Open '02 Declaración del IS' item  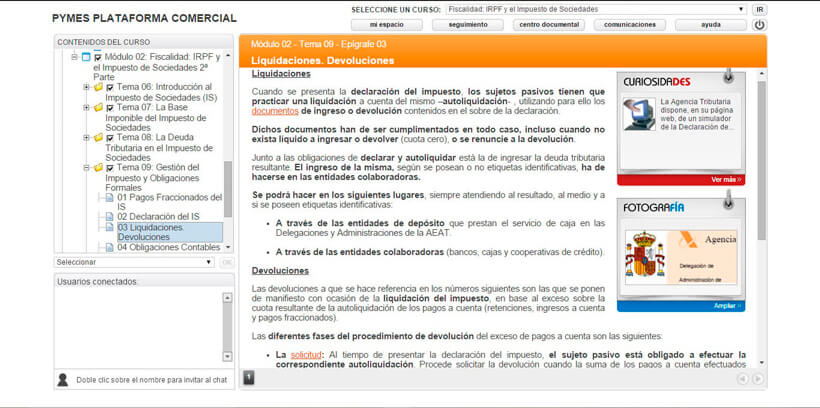click(158, 217)
